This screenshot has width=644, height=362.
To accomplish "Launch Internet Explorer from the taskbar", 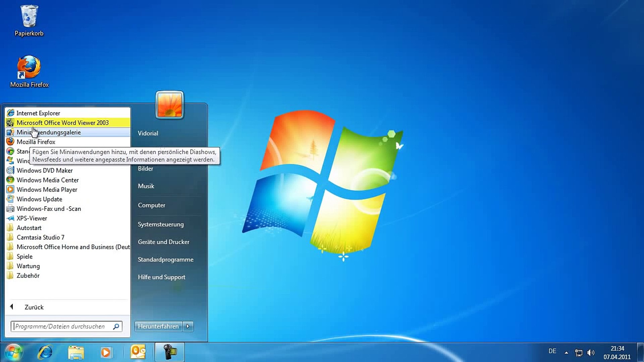I will pos(45,352).
